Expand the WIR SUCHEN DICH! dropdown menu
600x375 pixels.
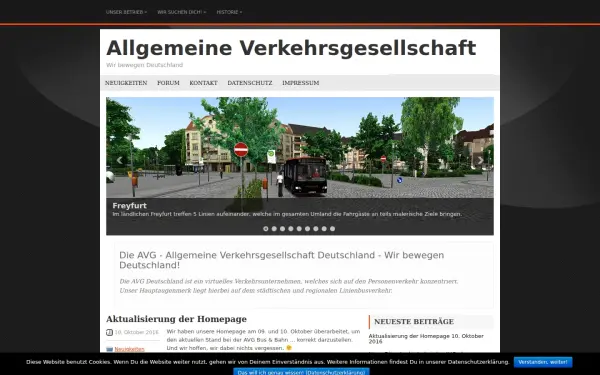coord(181,12)
